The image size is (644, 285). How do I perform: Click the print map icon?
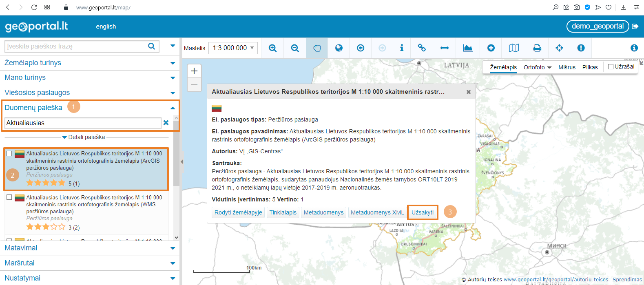click(537, 48)
